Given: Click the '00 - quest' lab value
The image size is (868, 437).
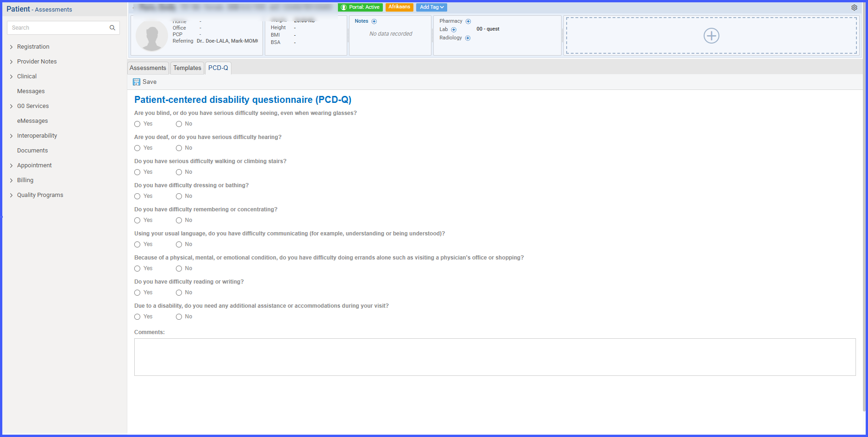Looking at the screenshot, I should (x=488, y=29).
